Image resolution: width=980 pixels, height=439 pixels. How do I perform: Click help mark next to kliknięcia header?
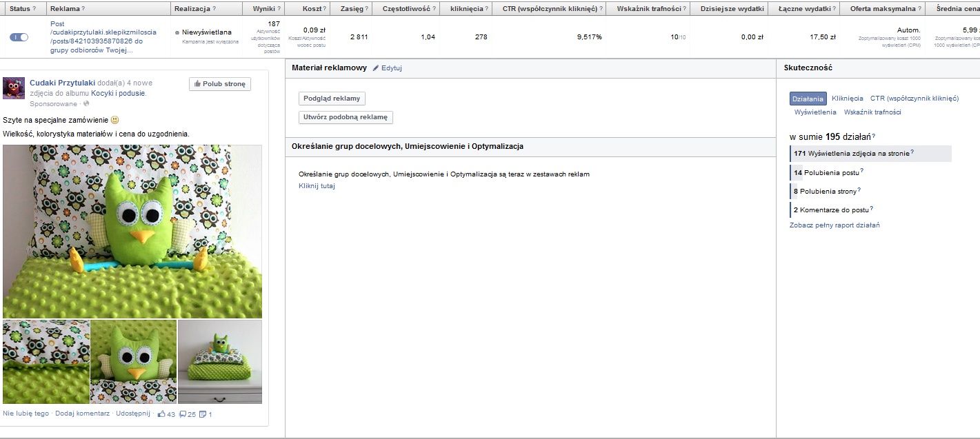click(x=486, y=9)
